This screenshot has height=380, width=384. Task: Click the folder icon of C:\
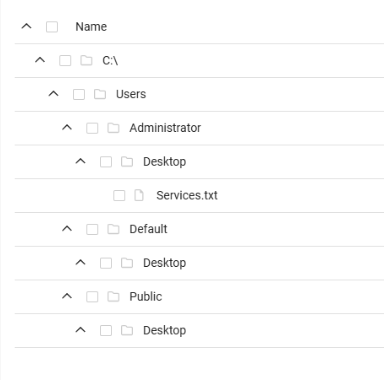point(86,60)
